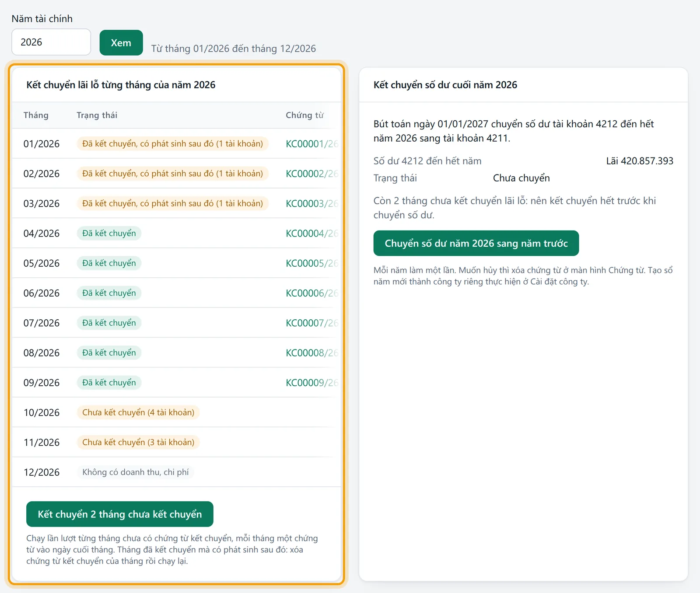Click Kết chuyển 2 tháng chưa kết chuyển button
The image size is (700, 593).
click(x=120, y=514)
